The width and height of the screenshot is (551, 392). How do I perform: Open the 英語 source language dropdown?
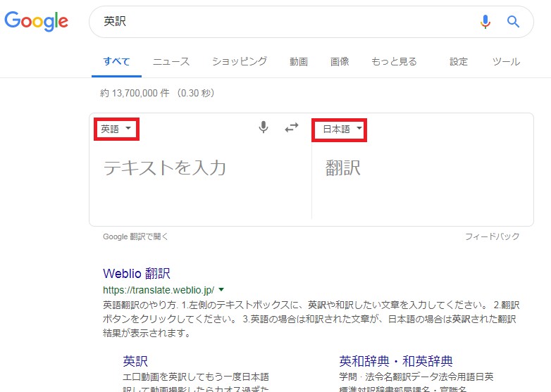pyautogui.click(x=116, y=129)
